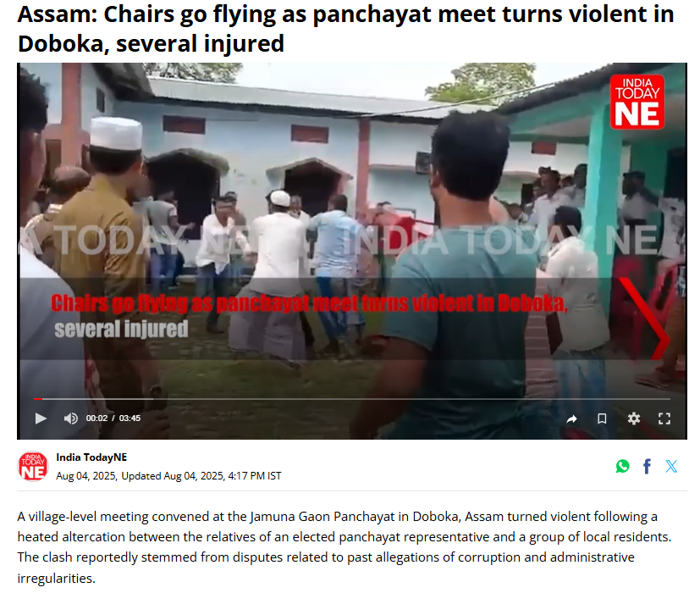Open the India TodayNE author link
This screenshot has height=593, width=700.
(x=91, y=457)
